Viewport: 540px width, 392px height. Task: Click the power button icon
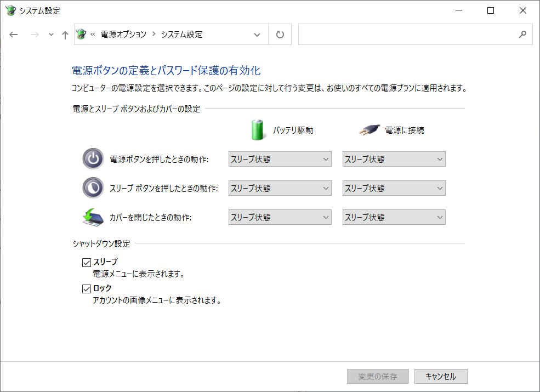(x=93, y=159)
